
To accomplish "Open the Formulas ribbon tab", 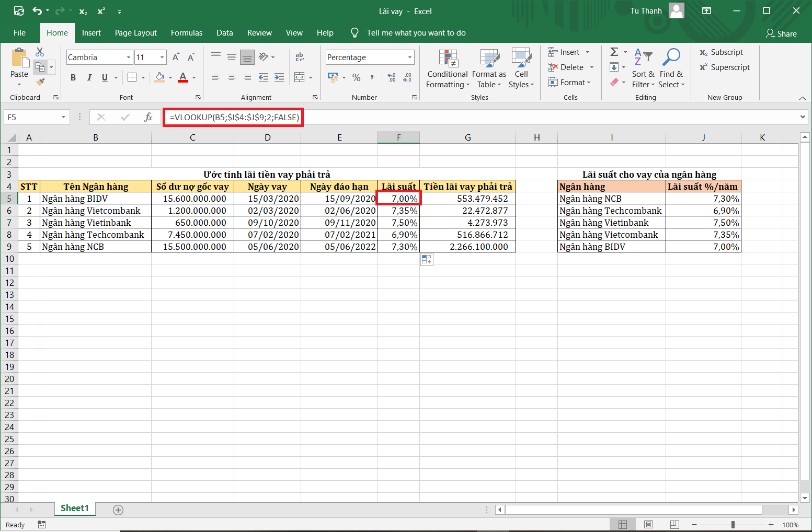I will tap(186, 33).
